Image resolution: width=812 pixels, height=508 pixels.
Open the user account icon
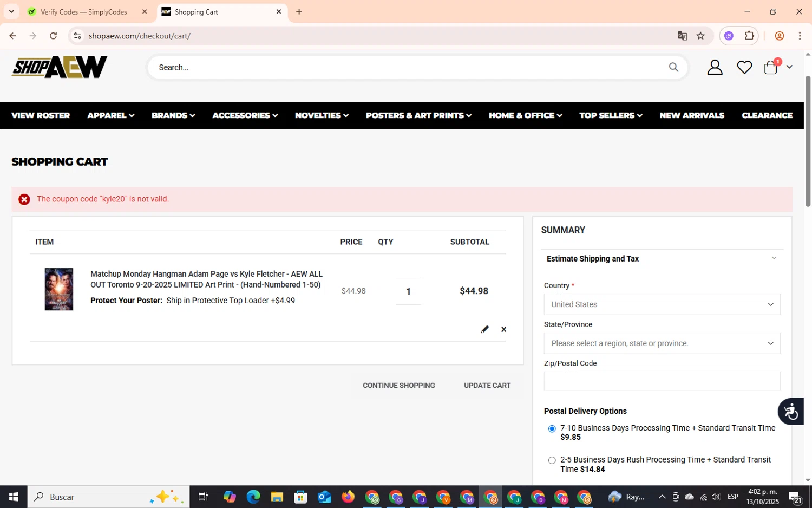(x=715, y=67)
